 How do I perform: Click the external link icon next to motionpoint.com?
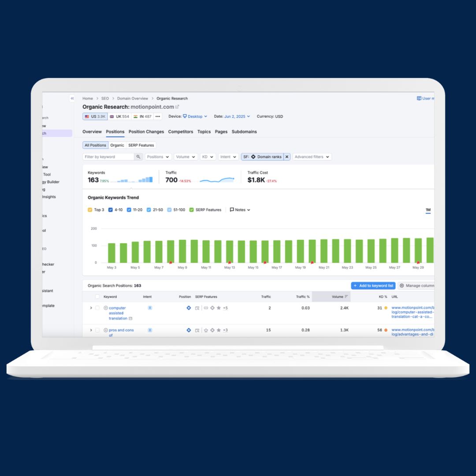[178, 107]
